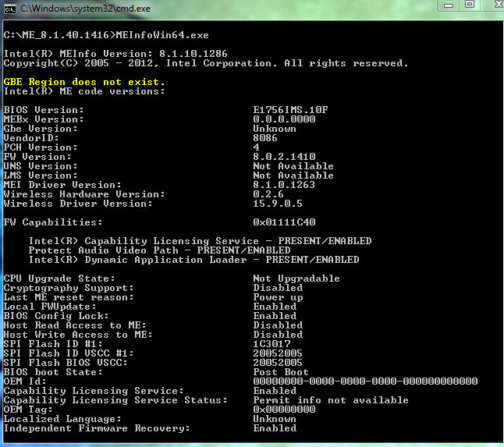This screenshot has width=504, height=447.
Task: Click the Gbe Version Unknown value
Action: (x=275, y=129)
